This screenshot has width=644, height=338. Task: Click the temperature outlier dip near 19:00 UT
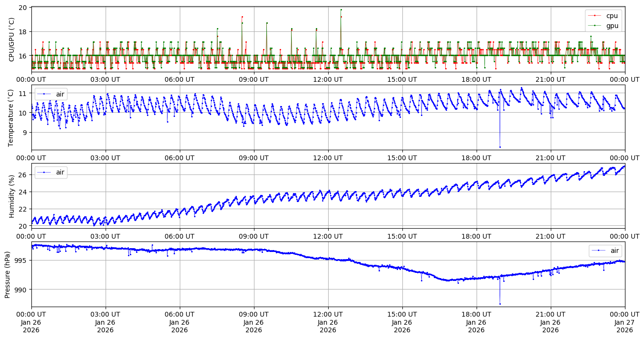click(x=500, y=147)
